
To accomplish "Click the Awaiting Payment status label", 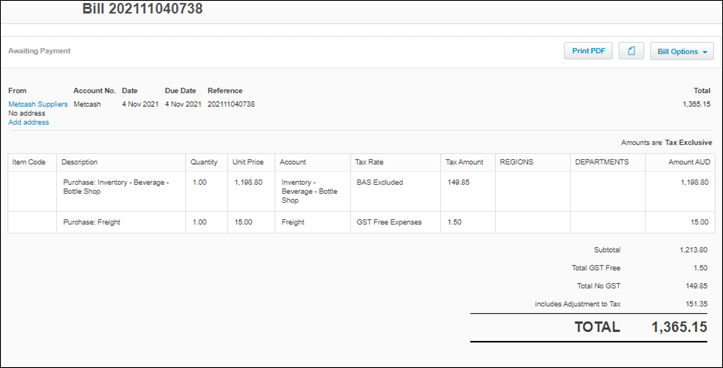I will (39, 51).
